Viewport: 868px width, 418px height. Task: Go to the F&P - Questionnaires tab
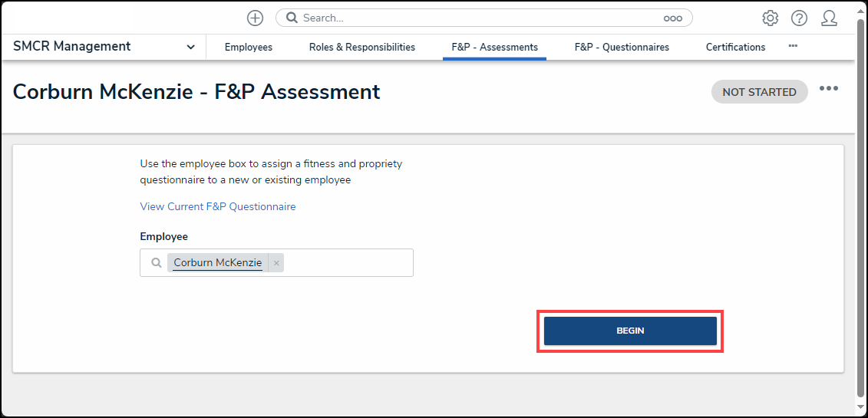point(622,48)
